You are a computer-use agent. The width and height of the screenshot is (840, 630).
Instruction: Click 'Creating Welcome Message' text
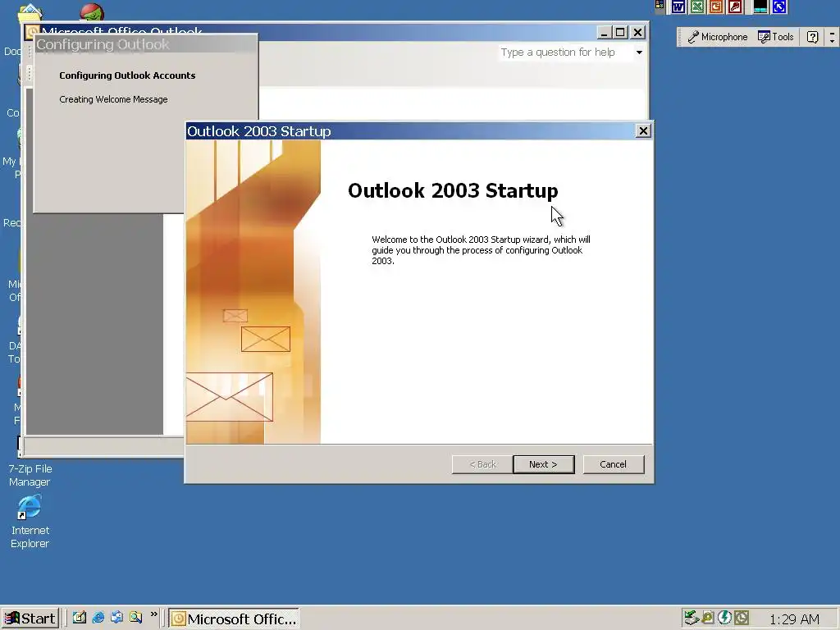pos(113,99)
